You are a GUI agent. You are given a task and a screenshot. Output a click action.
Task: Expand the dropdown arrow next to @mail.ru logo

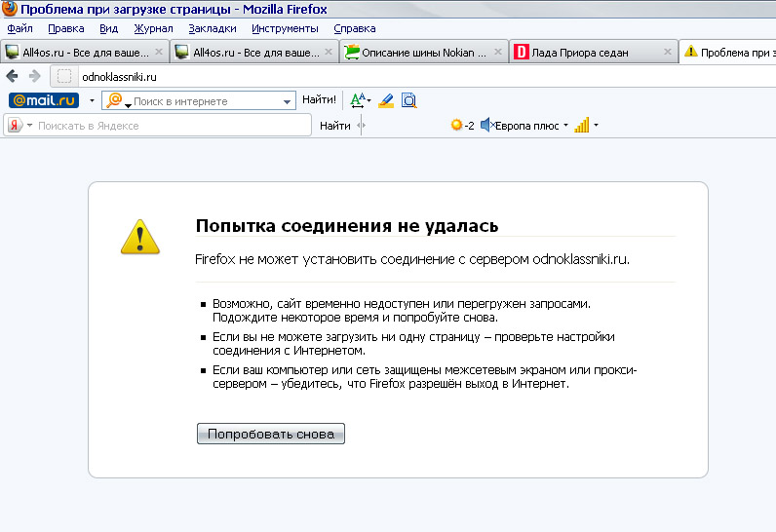(x=92, y=101)
